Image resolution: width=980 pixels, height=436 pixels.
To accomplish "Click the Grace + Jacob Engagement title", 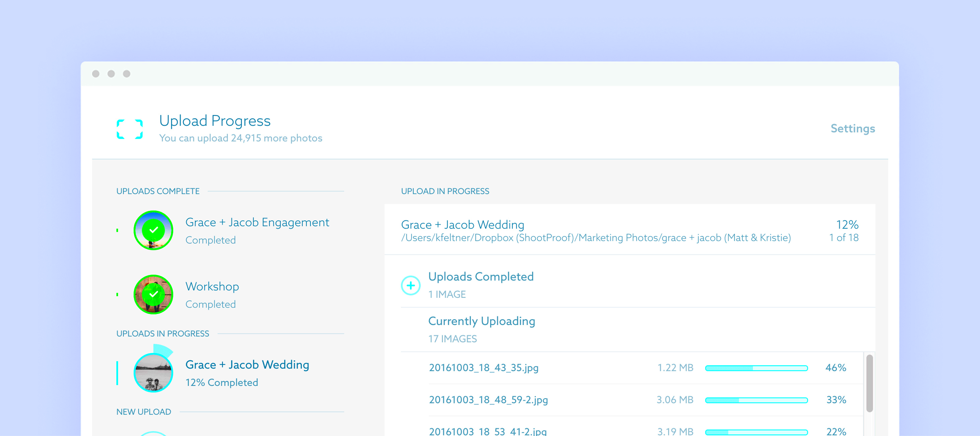I will [257, 222].
